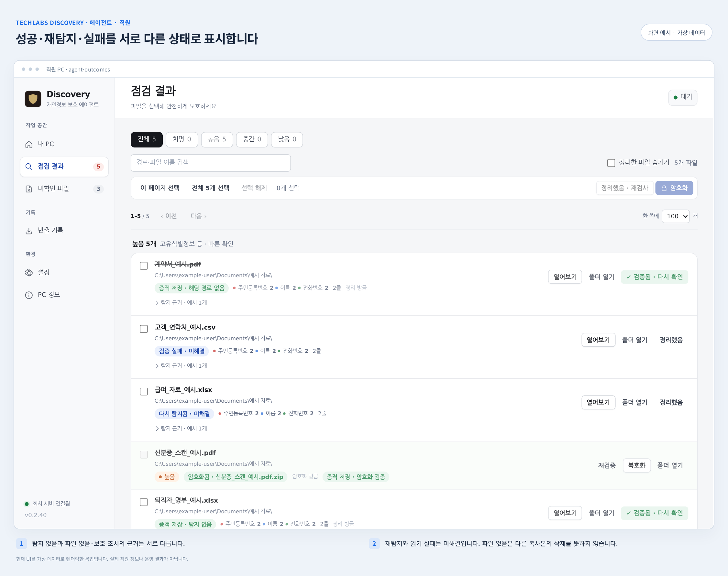This screenshot has height=576, width=728.
Task: Select the 낮음 0 filter tab
Action: [287, 140]
